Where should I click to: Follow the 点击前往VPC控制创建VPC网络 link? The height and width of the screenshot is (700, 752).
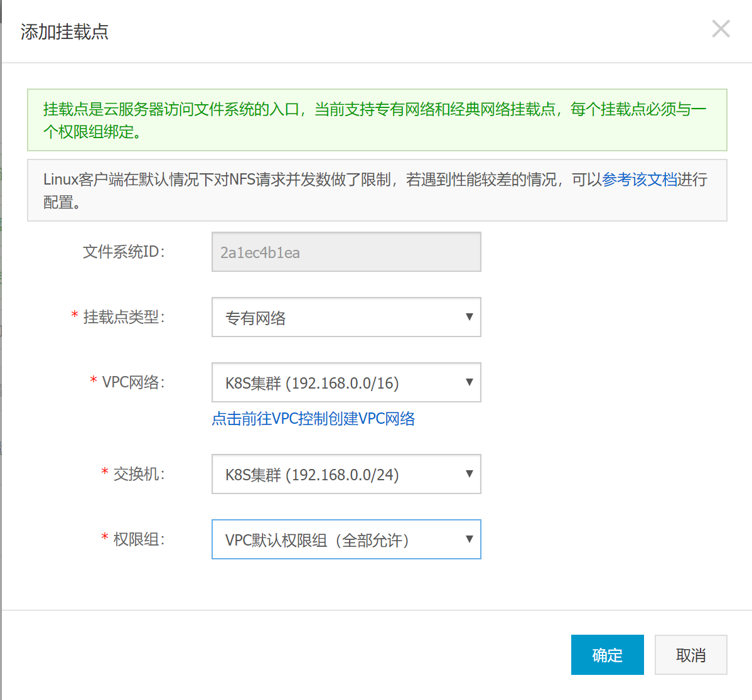point(313,419)
